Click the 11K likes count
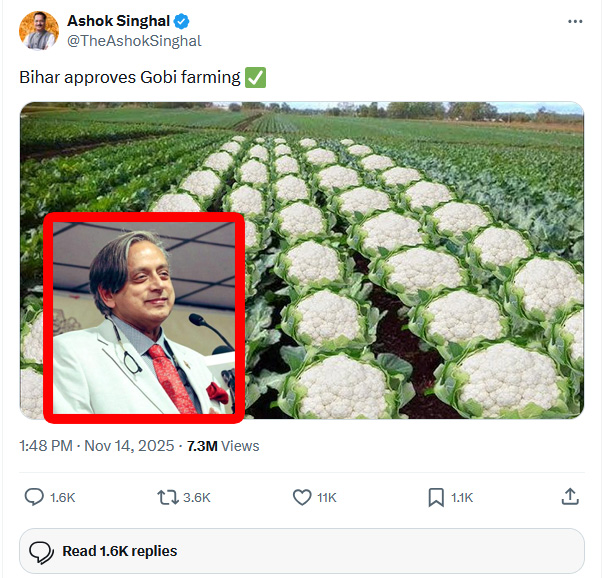The height and width of the screenshot is (578, 605). click(x=327, y=497)
